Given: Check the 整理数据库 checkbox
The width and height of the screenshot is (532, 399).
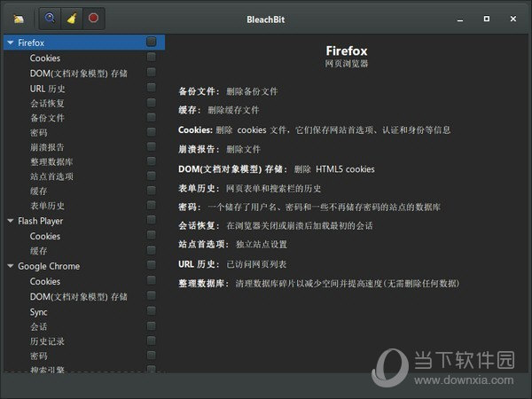Looking at the screenshot, I should (152, 160).
